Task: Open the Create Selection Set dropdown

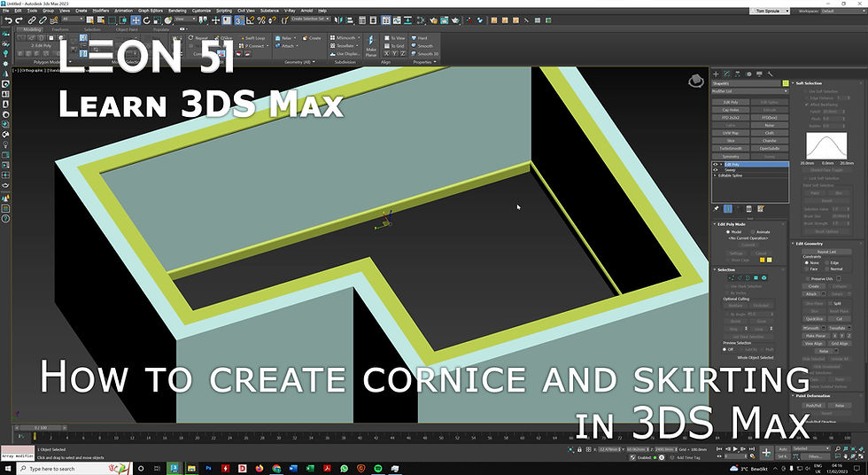Action: pyautogui.click(x=311, y=19)
